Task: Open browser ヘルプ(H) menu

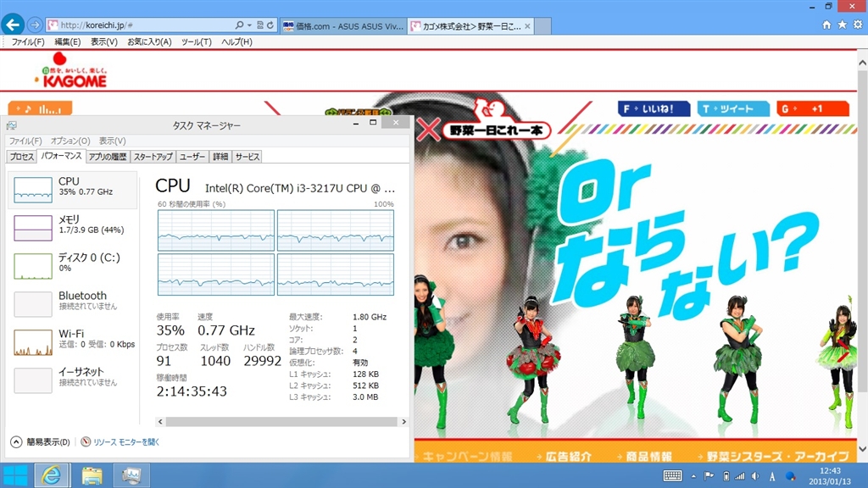Action: (237, 42)
